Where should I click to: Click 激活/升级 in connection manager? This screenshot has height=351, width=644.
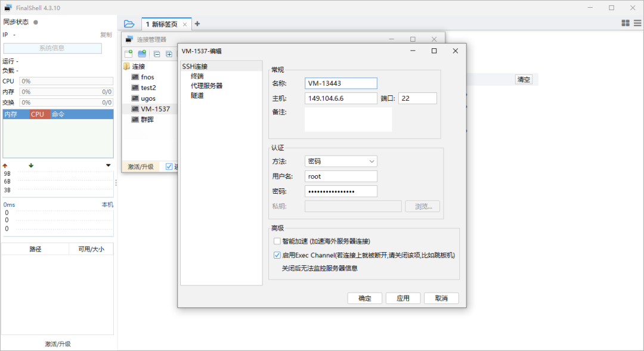click(141, 167)
